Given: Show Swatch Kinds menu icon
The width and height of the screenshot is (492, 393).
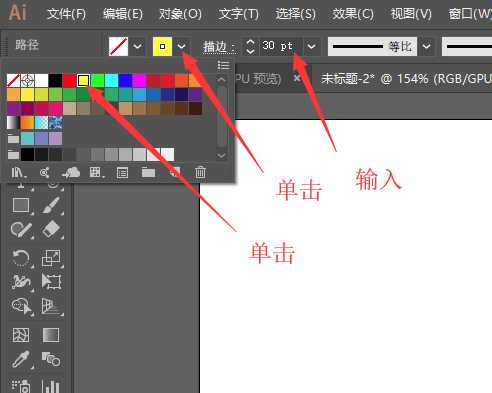Looking at the screenshot, I should (96, 172).
